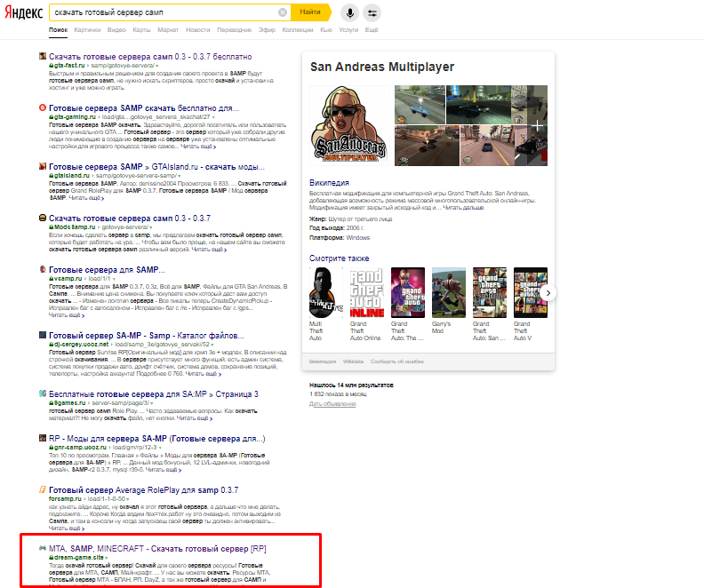Viewport: 704px width, 588px height.
Task: Click the dj-sergey.ucoz.net favicon
Action: tap(43, 335)
